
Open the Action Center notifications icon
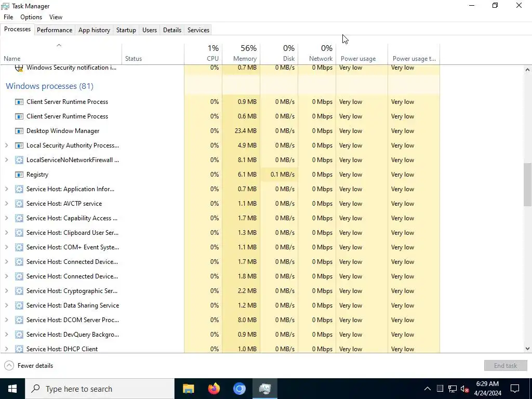[x=515, y=389]
